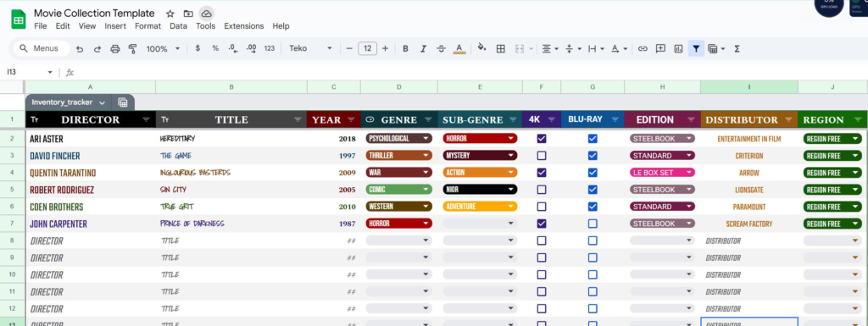Image resolution: width=868 pixels, height=326 pixels.
Task: Increase decimal places icon
Action: coord(251,48)
